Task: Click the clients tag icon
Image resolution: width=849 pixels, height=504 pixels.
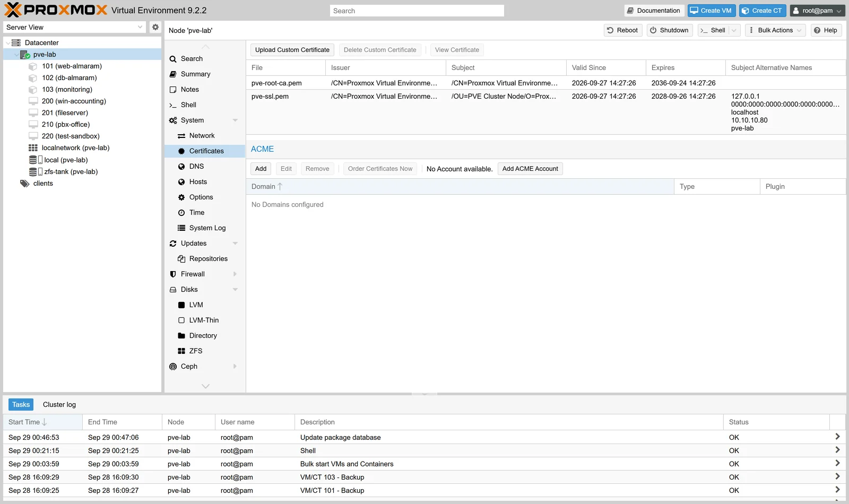Action: tap(25, 184)
